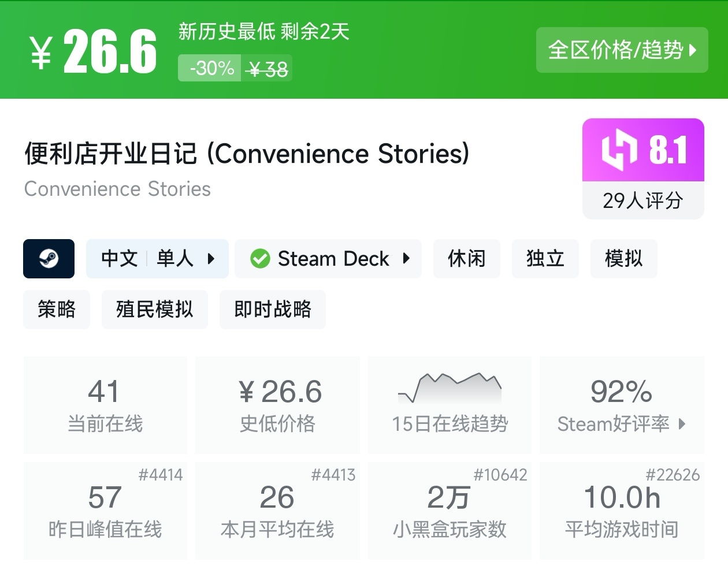Open the 殖民模拟 tag

154,310
